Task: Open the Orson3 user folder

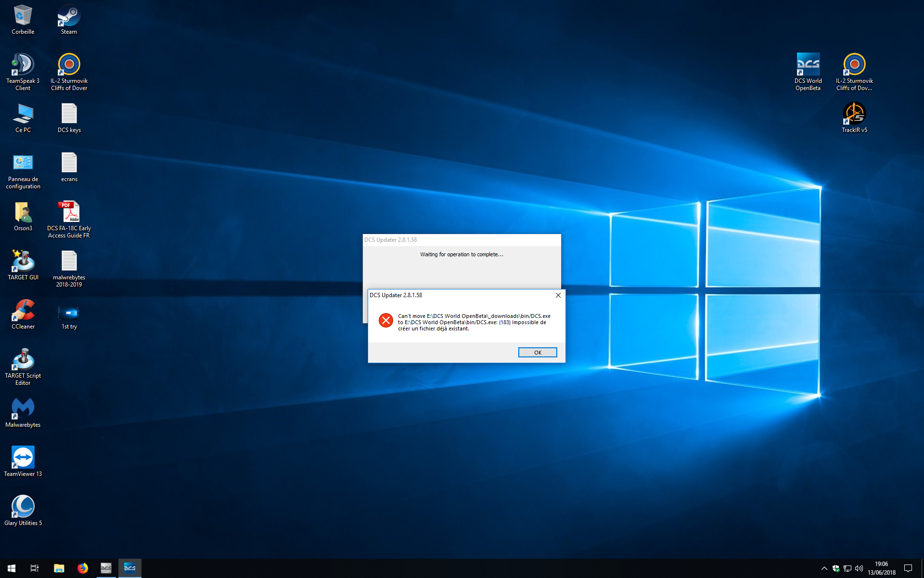Action: pyautogui.click(x=23, y=216)
